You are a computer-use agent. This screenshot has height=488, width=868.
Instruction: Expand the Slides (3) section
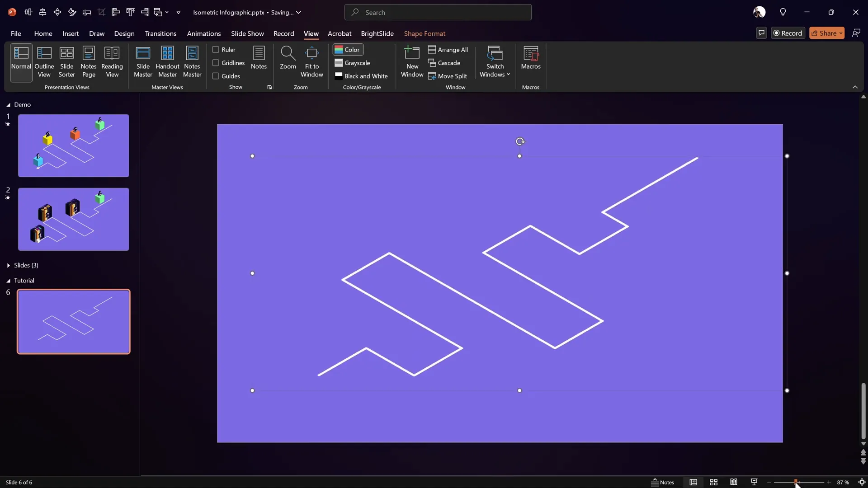8,265
